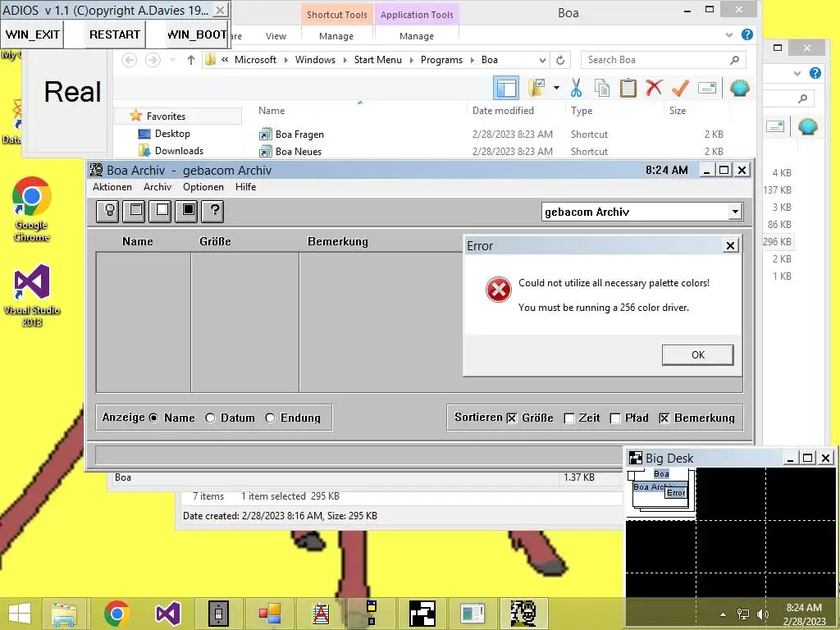The image size is (840, 630).
Task: Open the Aktionen menu
Action: point(112,187)
